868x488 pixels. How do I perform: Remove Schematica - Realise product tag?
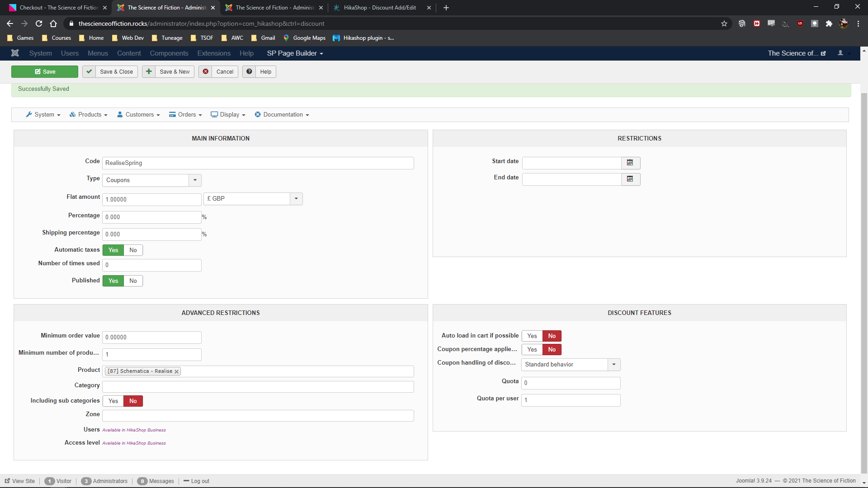tap(177, 371)
